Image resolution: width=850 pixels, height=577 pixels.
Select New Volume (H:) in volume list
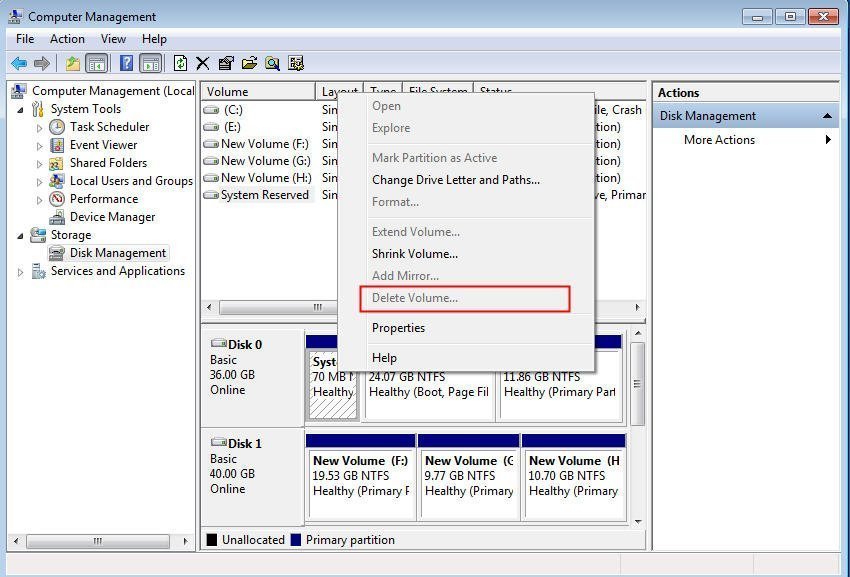pyautogui.click(x=266, y=178)
